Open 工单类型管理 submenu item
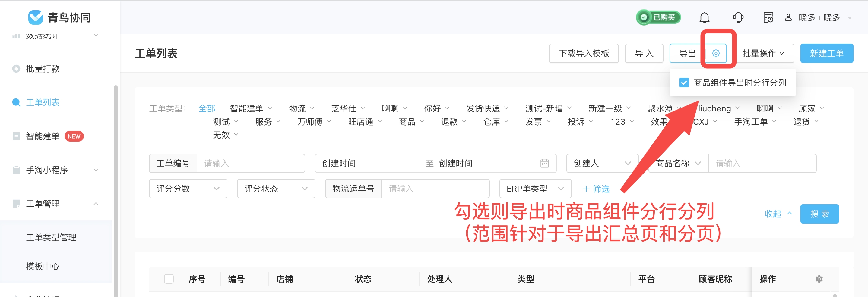The image size is (868, 297). pyautogui.click(x=51, y=237)
